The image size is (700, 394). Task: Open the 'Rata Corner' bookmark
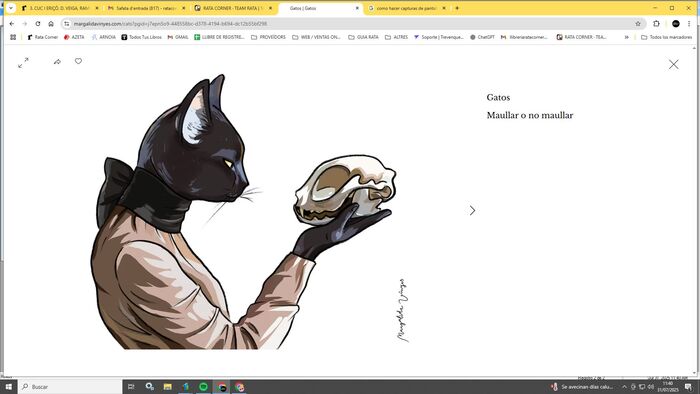(43, 37)
